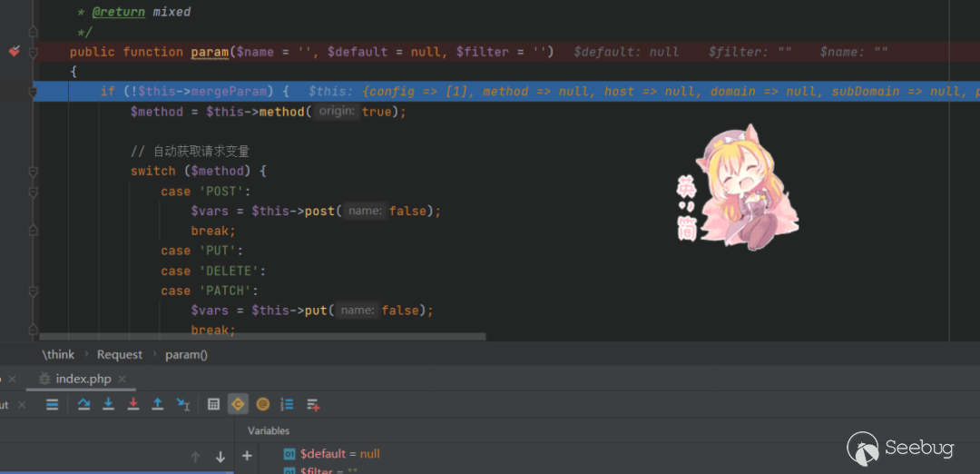Click the Step Out arrow icon
Screen dimensions: 980x474
pos(158,405)
